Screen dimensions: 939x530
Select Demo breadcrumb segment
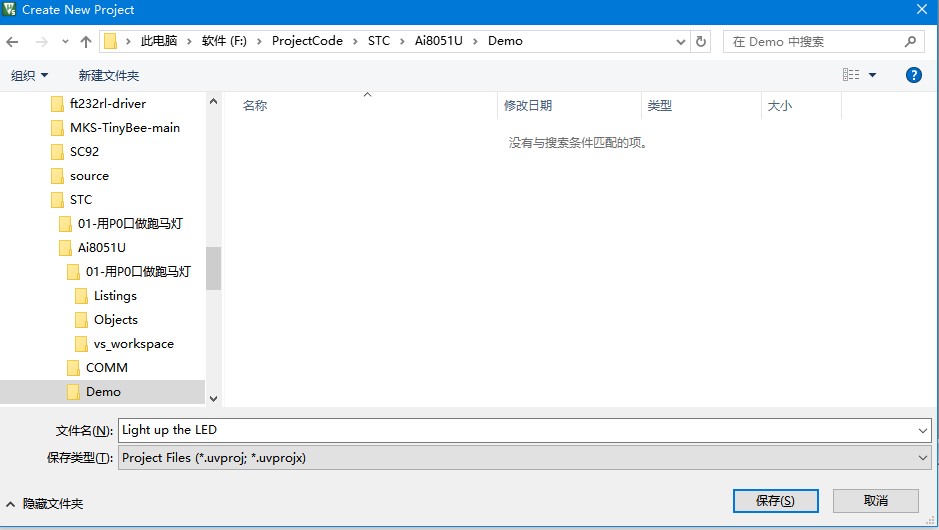click(505, 41)
